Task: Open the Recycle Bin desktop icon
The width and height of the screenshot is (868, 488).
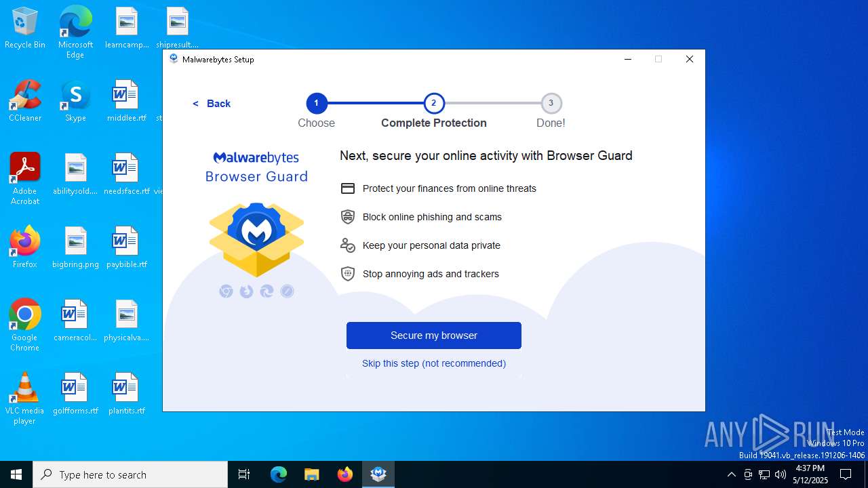Action: point(25,28)
